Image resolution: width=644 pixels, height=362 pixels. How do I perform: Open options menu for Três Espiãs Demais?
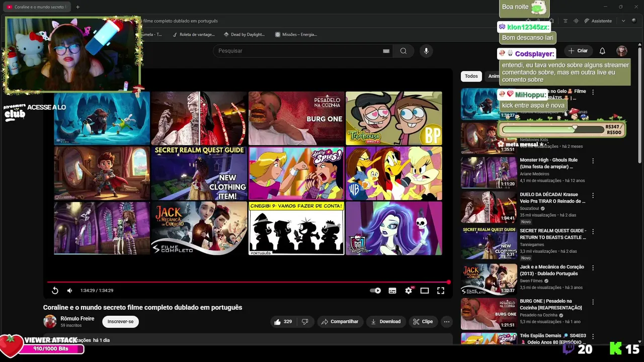[x=593, y=336]
